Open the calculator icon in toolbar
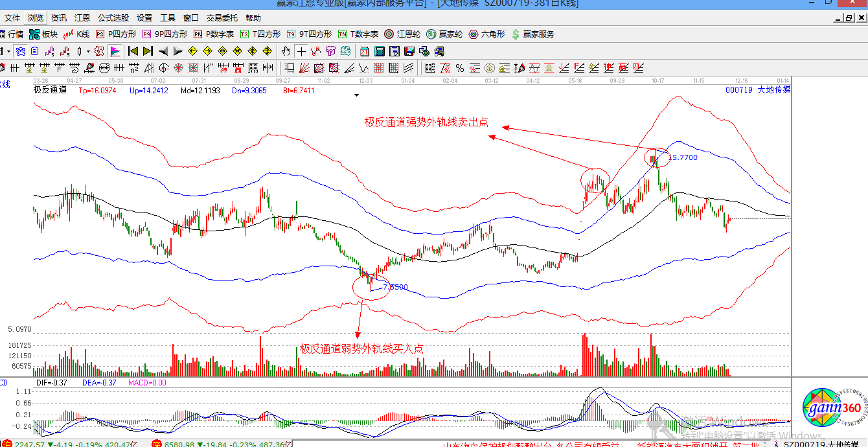This screenshot has height=447, width=868. (380, 51)
